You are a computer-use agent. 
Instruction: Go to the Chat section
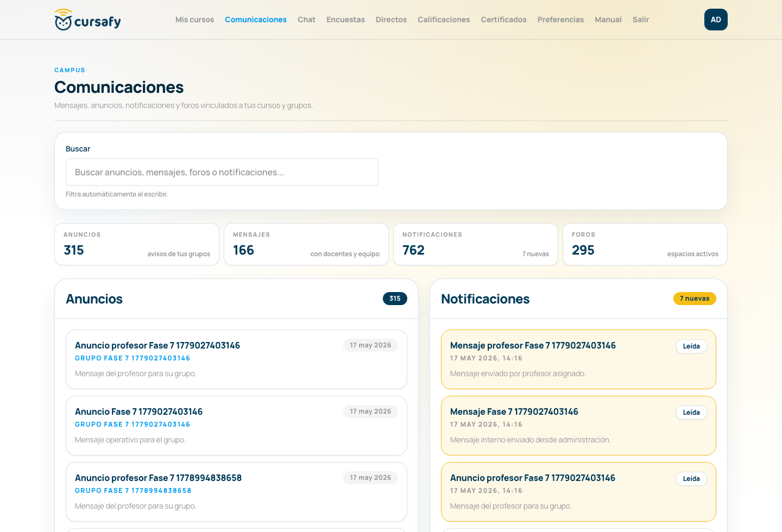[x=306, y=20]
